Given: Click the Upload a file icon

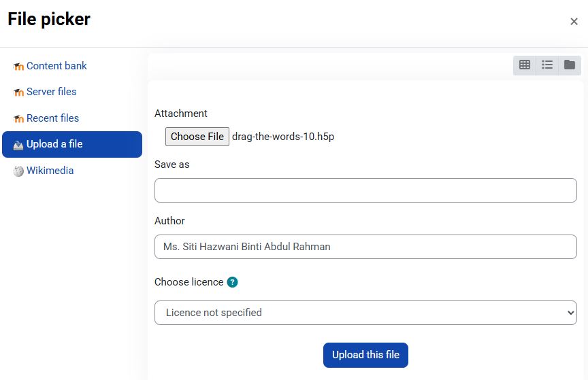Looking at the screenshot, I should coord(18,145).
